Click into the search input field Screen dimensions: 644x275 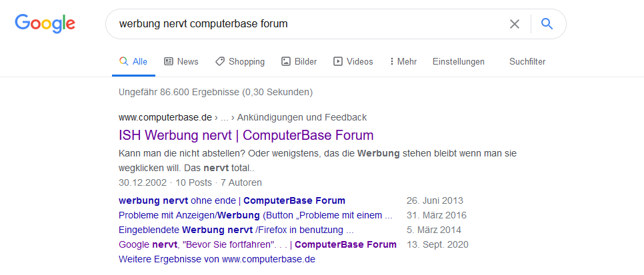308,24
